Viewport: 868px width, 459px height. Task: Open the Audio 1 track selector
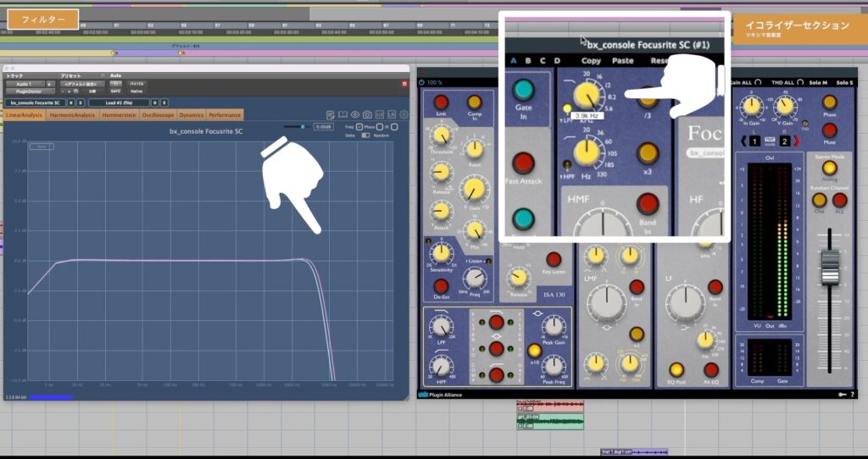point(25,84)
